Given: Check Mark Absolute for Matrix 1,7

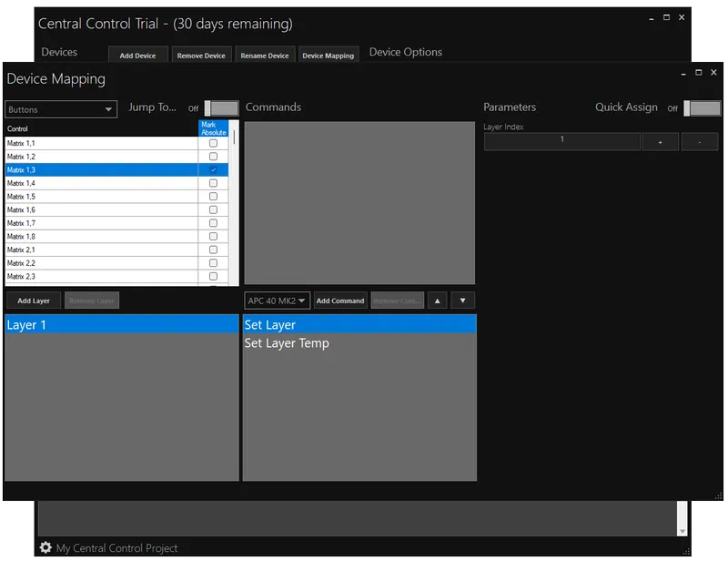Looking at the screenshot, I should 213,223.
